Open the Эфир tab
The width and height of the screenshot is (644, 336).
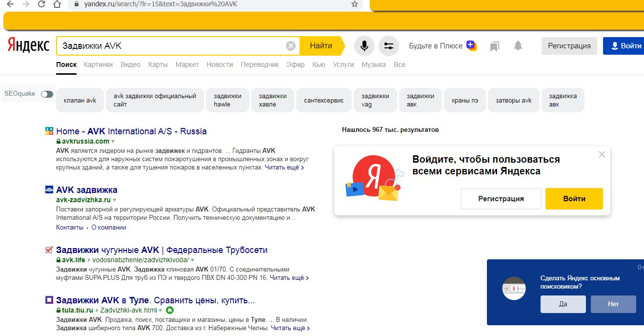coord(296,64)
